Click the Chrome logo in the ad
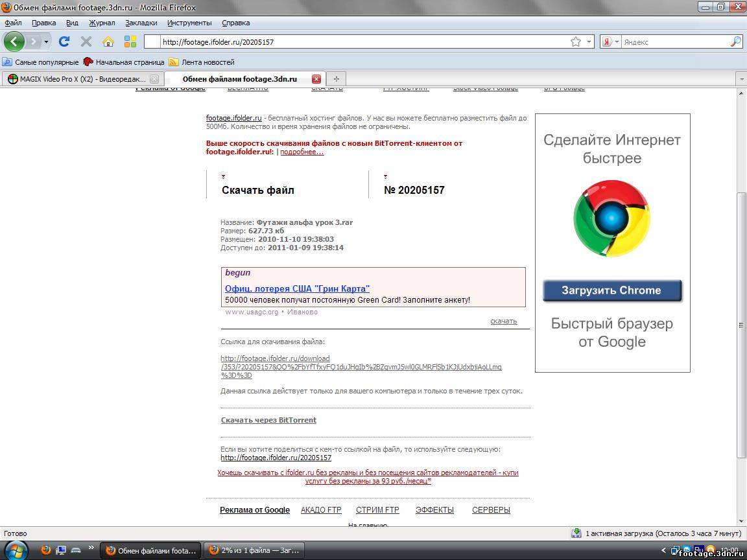The width and height of the screenshot is (747, 560). [x=611, y=218]
